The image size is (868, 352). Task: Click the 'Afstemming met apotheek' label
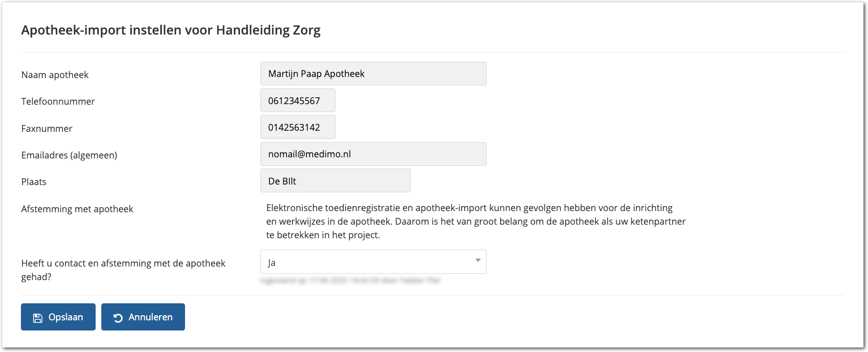click(x=77, y=209)
